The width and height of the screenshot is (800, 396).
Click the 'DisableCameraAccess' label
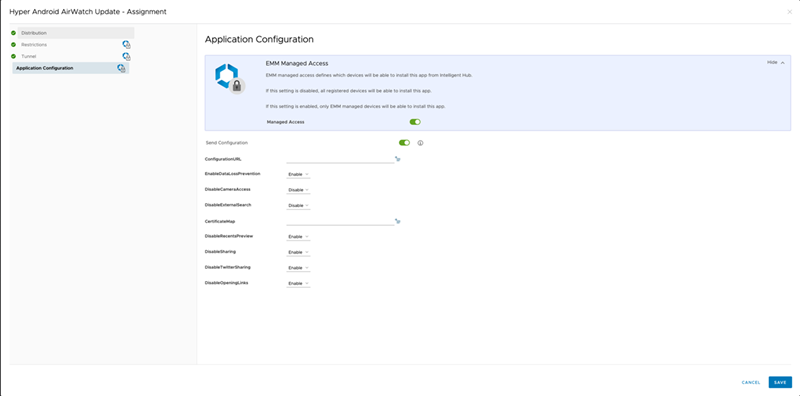(x=228, y=189)
